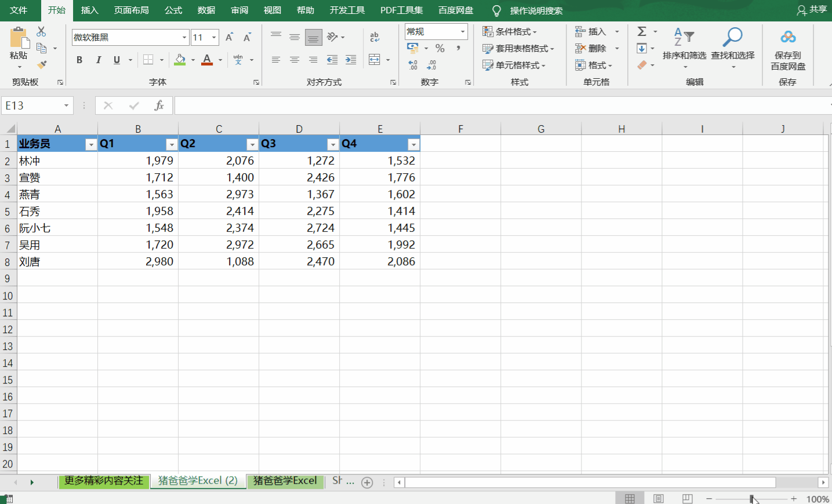832x504 pixels.
Task: Open Cell Styles (单元格样式)
Action: point(514,65)
